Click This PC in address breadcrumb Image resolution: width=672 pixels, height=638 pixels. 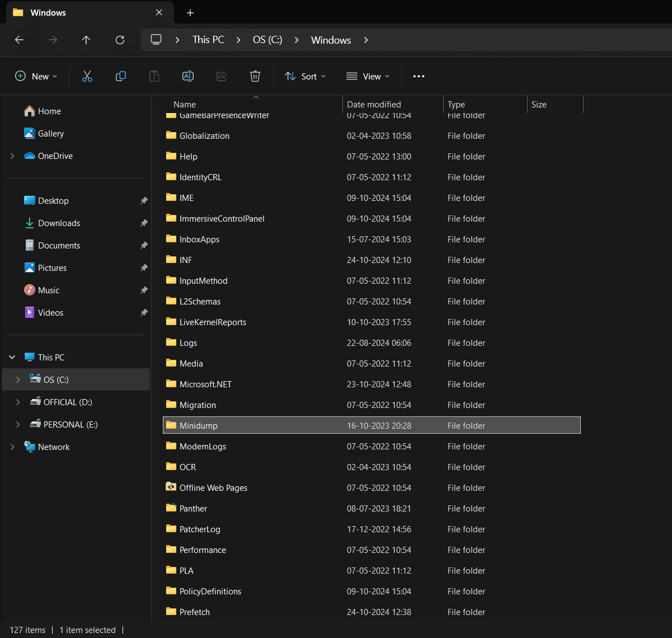pos(208,40)
